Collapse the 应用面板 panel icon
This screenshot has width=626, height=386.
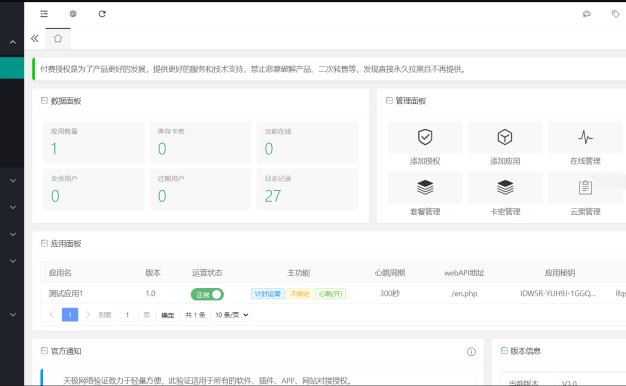pos(44,243)
